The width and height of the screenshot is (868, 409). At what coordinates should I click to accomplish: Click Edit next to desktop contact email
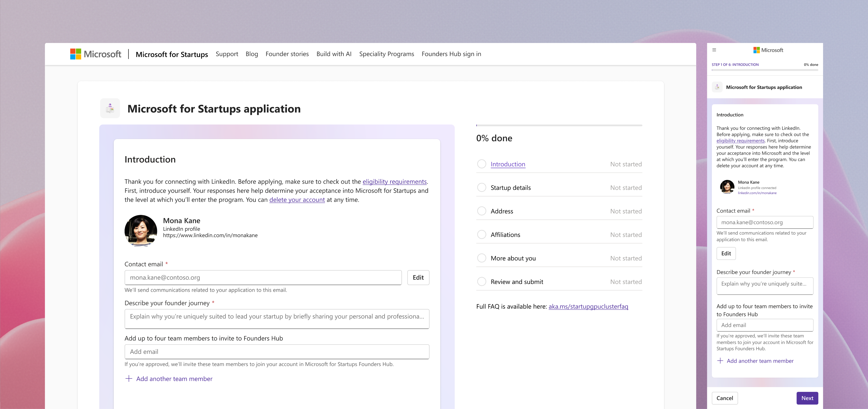[x=418, y=278]
